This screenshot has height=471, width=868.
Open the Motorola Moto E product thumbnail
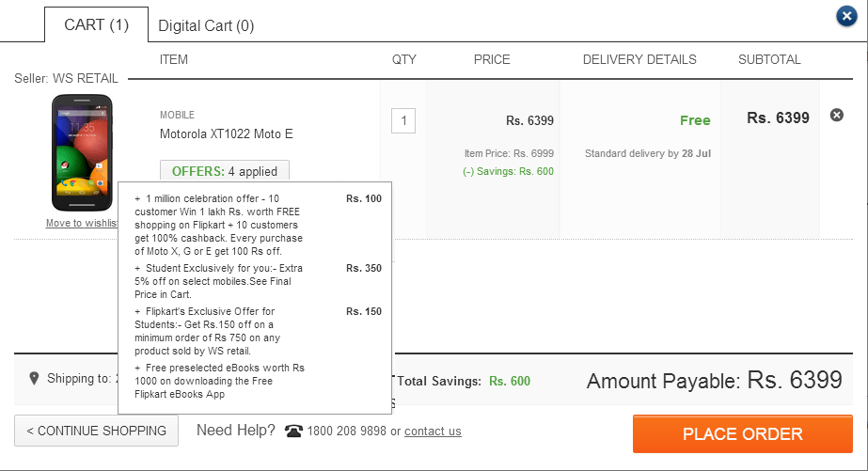(x=82, y=152)
